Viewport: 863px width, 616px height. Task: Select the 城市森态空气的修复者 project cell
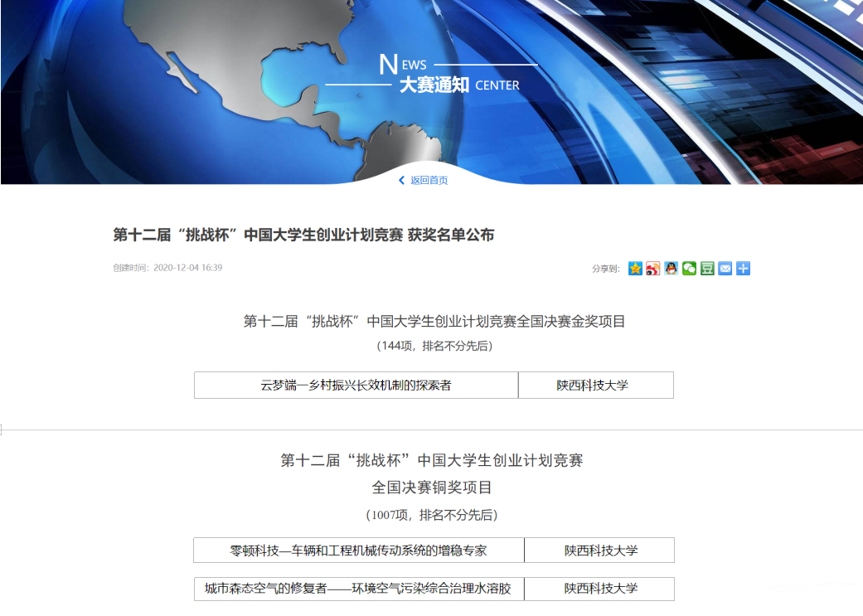point(358,589)
